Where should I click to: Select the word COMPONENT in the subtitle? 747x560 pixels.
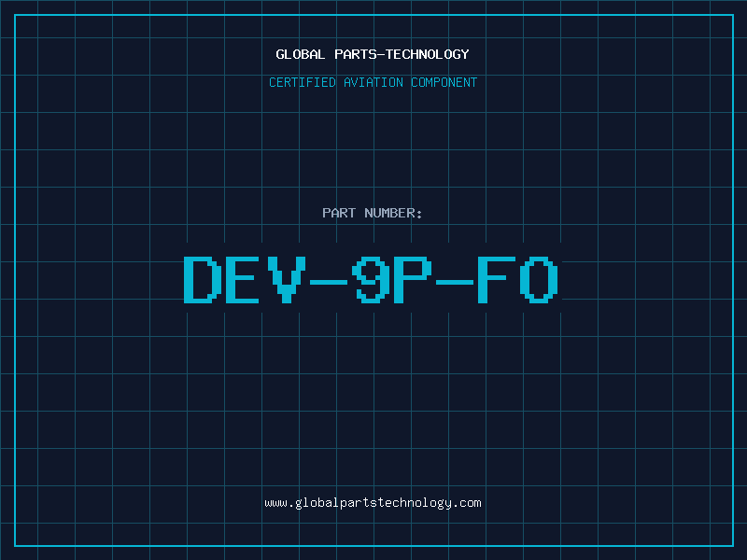(x=444, y=82)
